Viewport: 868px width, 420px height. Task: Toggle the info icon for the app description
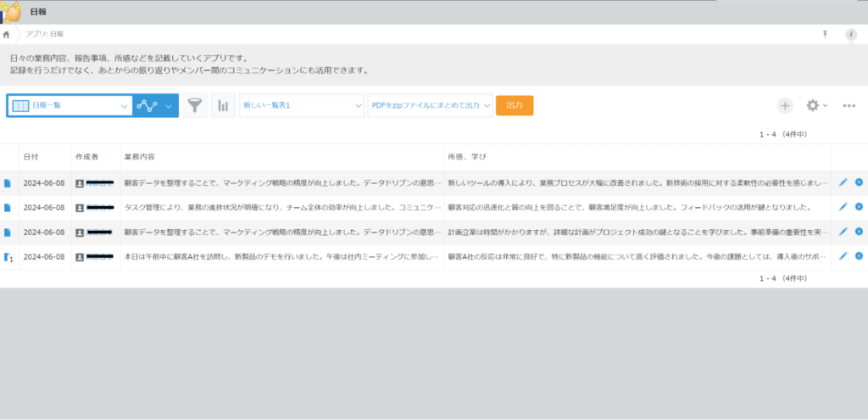tap(851, 34)
